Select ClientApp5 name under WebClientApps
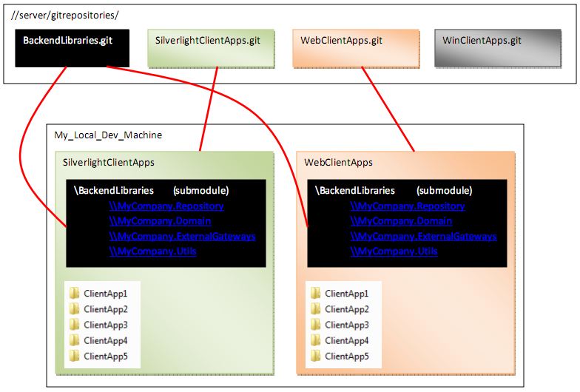Viewport: 580px width, 392px height. [347, 356]
